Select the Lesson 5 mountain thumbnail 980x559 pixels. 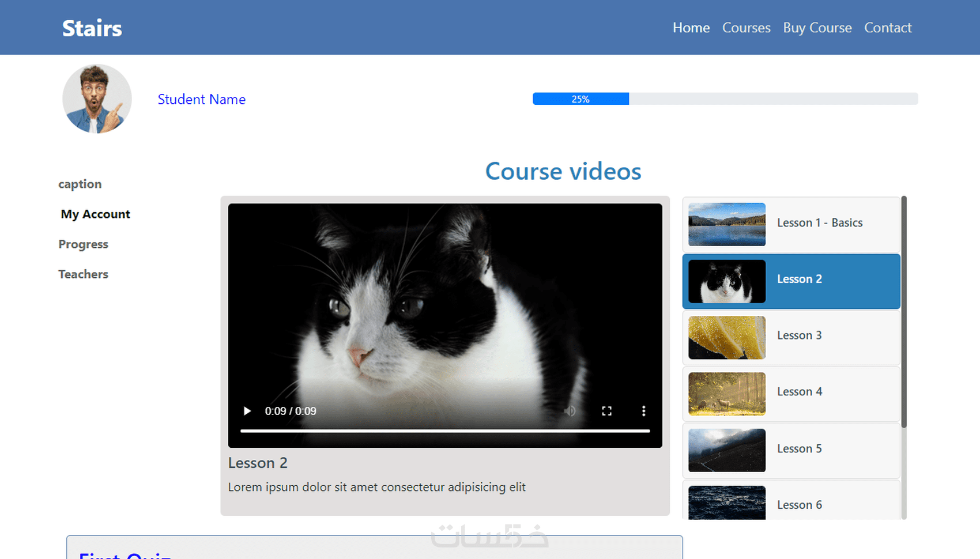[727, 451]
